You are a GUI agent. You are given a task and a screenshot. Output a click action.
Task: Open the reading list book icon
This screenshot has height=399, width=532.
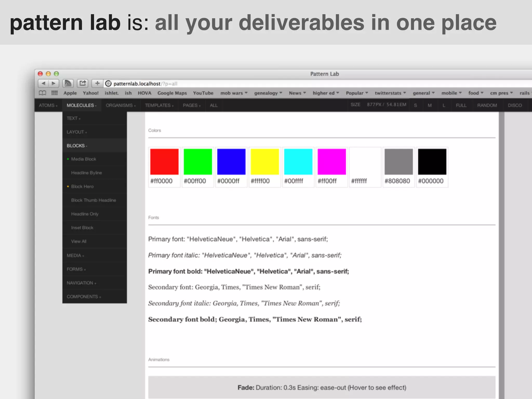tap(42, 93)
